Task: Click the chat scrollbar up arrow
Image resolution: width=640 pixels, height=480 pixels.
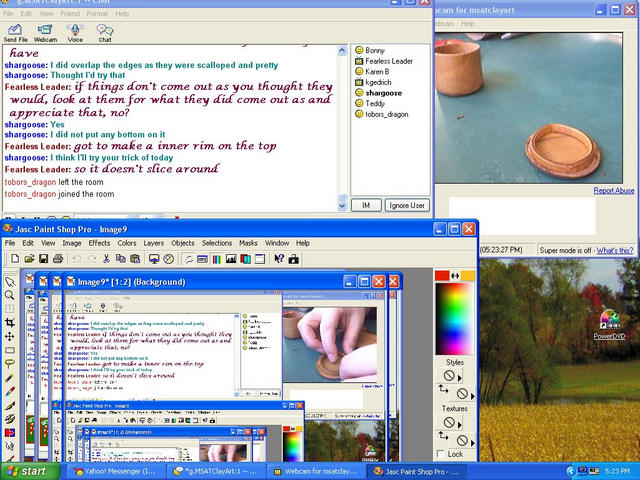Action: pos(342,51)
